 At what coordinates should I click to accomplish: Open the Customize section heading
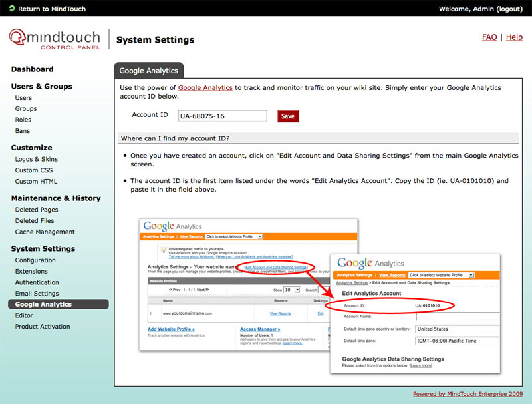click(x=31, y=148)
